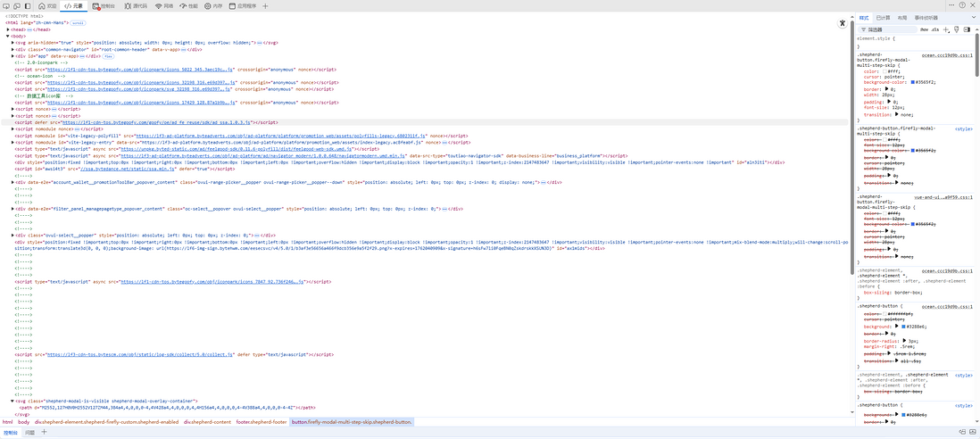Switch to the 网络 tab
Viewport: 980px width, 439px height.
point(166,5)
